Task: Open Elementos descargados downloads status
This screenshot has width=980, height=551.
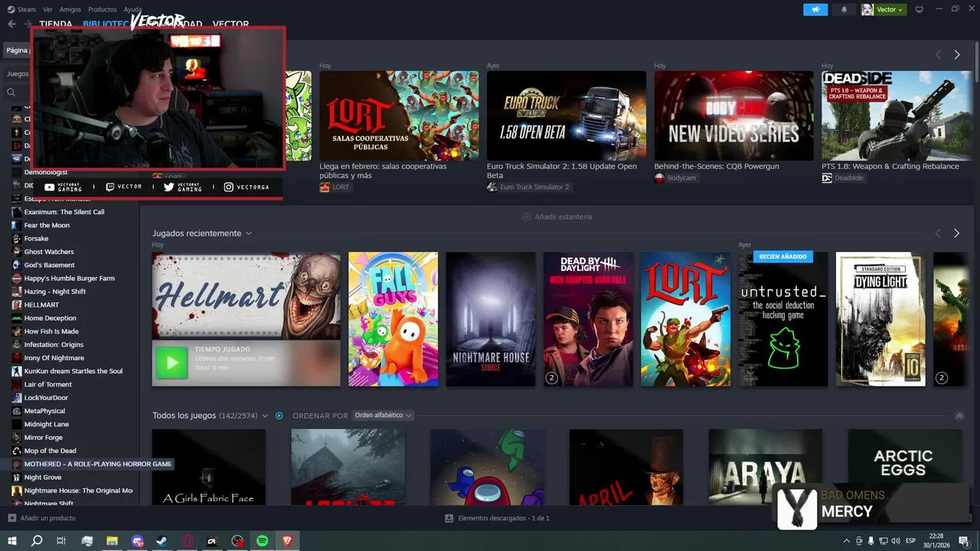Action: [x=497, y=518]
